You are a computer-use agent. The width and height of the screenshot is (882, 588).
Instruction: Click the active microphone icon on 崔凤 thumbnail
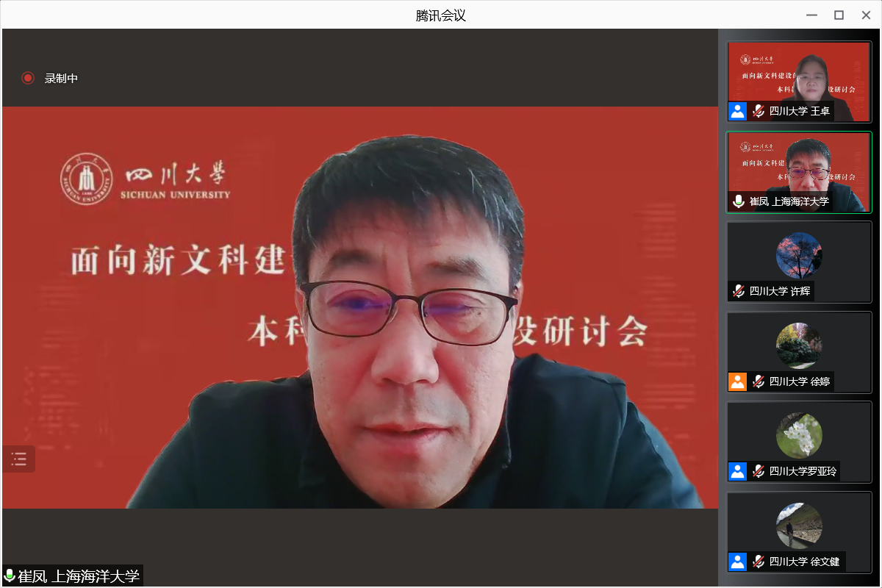pos(739,201)
